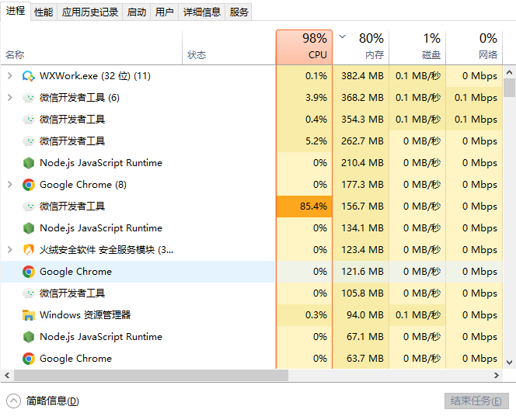Select the Windows 资源管理器 process name

(85, 315)
